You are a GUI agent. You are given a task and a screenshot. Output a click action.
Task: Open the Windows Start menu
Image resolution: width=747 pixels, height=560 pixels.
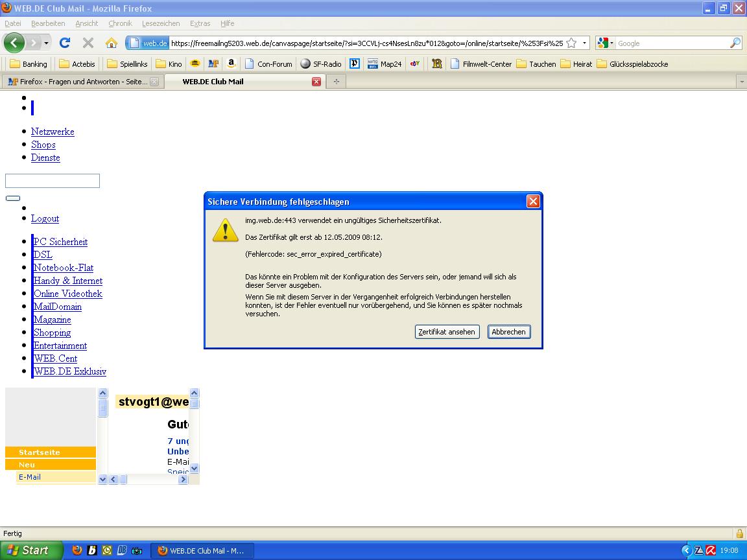(31, 550)
